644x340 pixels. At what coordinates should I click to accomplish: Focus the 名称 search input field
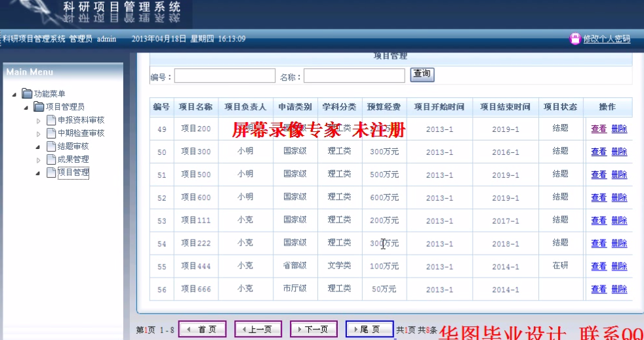(354, 75)
